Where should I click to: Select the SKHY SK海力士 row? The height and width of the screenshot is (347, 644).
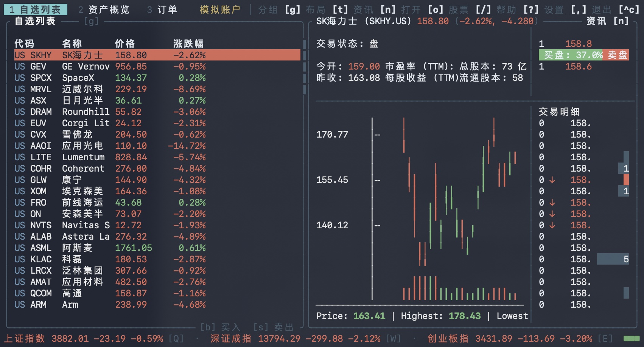[157, 55]
